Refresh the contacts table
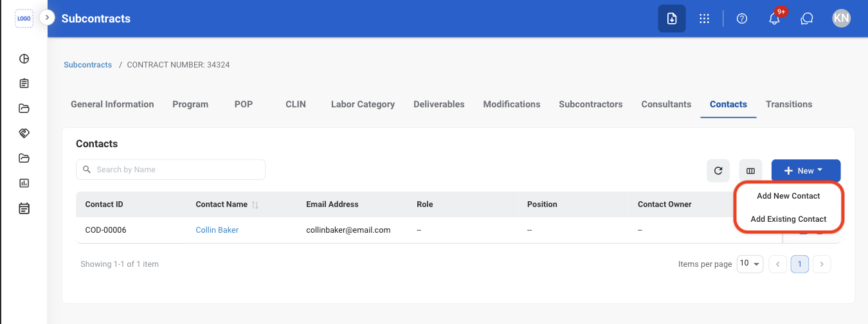This screenshot has width=868, height=324. (718, 171)
